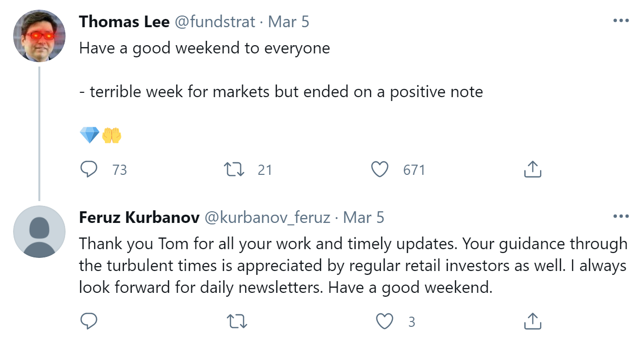Click the 73 replies count
Viewport: 644px width, 339px height.
(x=119, y=170)
